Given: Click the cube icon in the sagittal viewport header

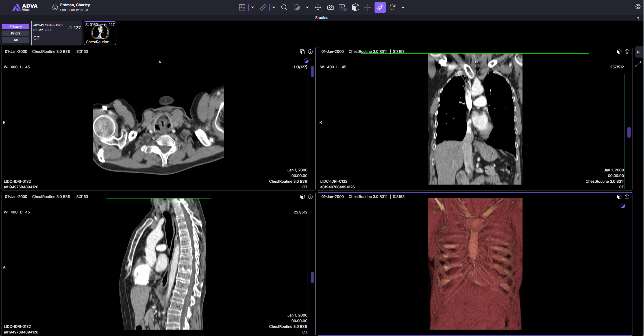Looking at the screenshot, I should [x=303, y=197].
